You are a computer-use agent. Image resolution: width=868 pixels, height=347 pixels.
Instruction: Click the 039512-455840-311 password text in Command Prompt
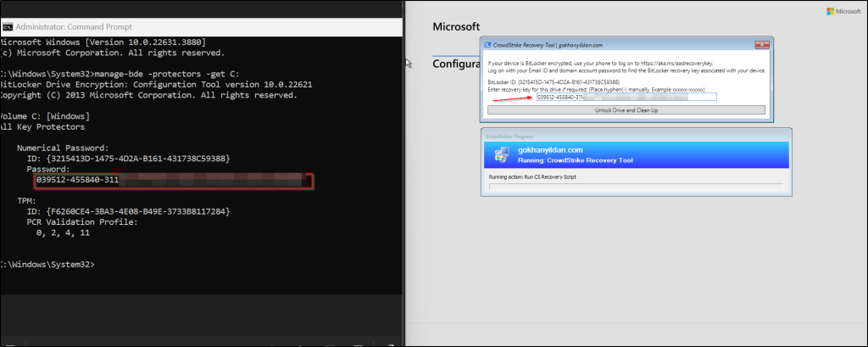click(77, 181)
